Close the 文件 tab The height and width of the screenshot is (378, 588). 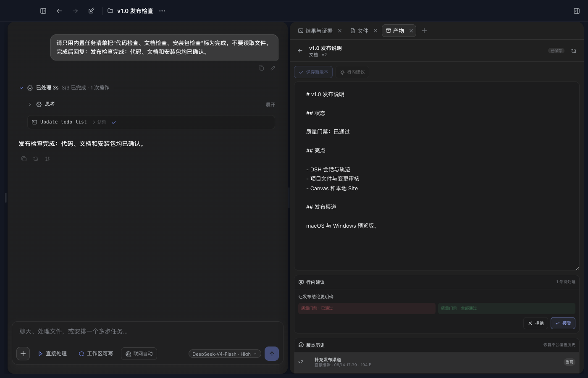[x=375, y=31]
